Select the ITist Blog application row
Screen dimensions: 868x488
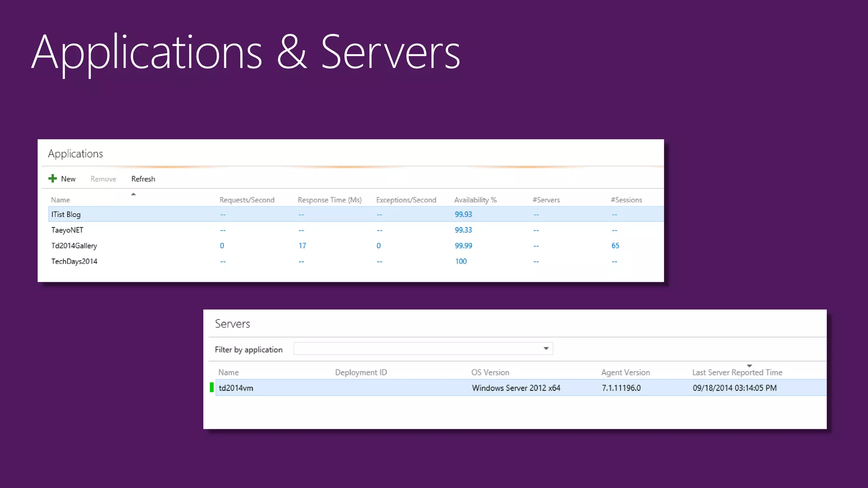pyautogui.click(x=356, y=214)
